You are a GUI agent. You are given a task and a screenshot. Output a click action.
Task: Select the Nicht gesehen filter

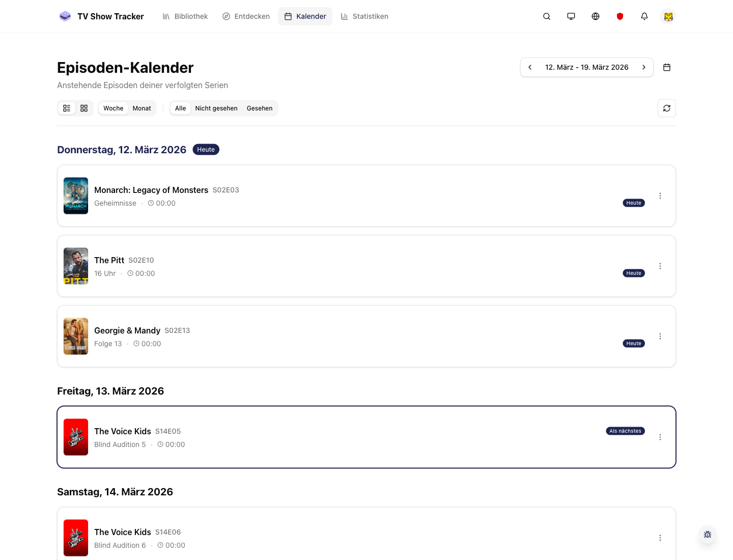216,108
